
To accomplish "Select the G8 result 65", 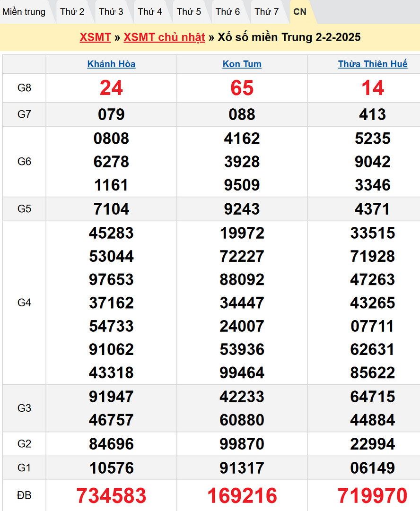I will (x=242, y=88).
